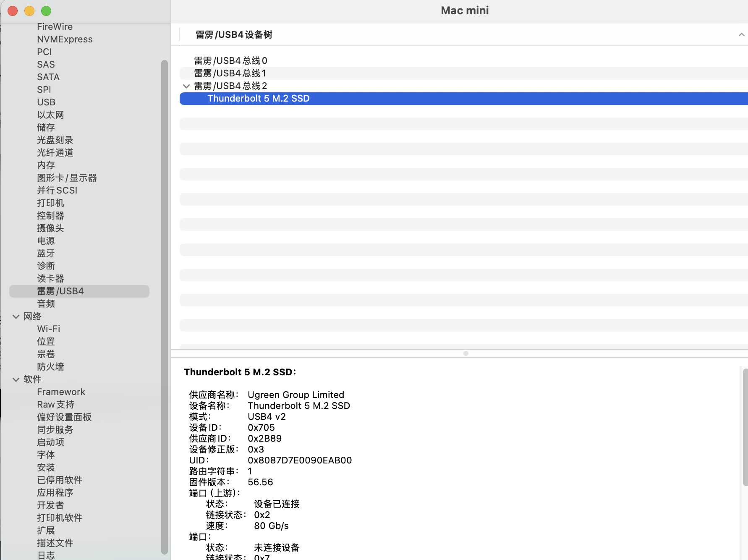Select SAS in the hardware list

(x=46, y=65)
